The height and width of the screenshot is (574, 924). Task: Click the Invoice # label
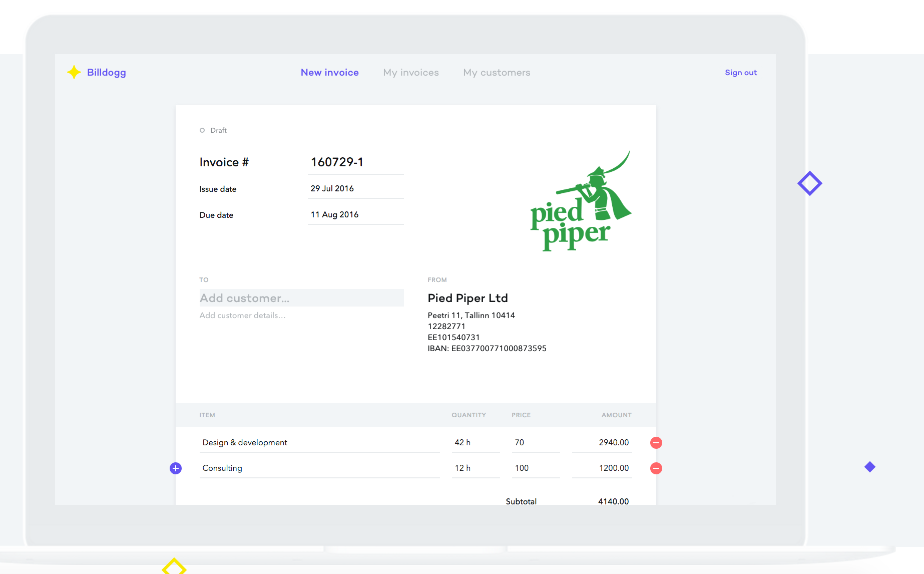tap(224, 162)
